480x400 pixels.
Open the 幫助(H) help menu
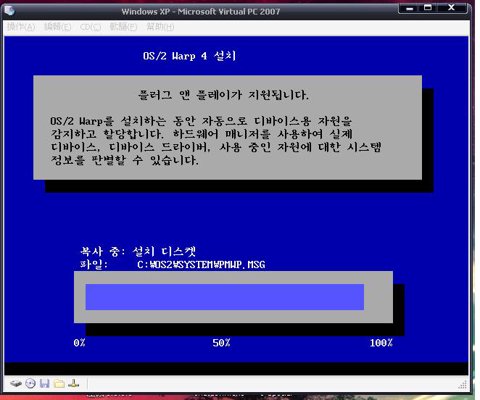tap(160, 27)
